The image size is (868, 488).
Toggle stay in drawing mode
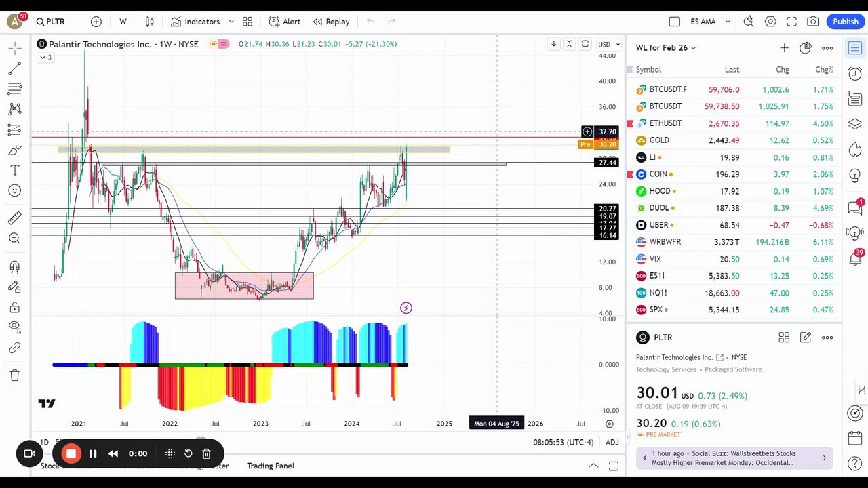[x=15, y=287]
